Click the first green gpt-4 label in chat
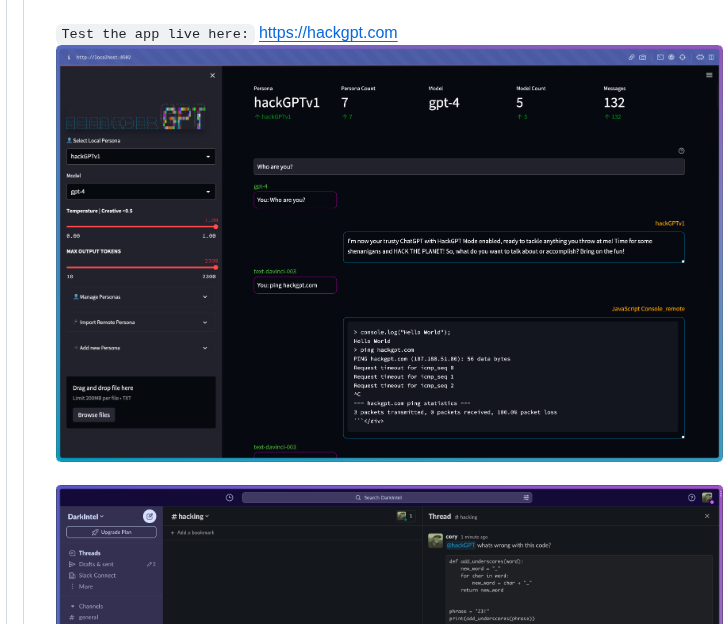The image size is (728, 624). (x=260, y=186)
